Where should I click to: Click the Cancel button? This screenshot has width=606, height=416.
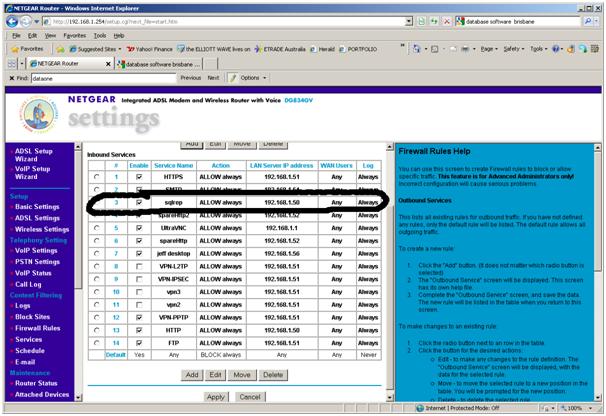(250, 397)
